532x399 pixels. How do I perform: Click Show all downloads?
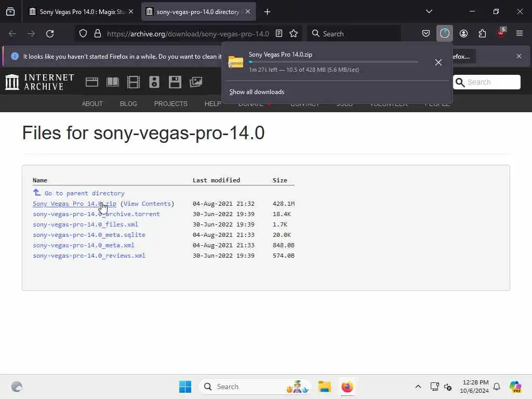(x=257, y=92)
